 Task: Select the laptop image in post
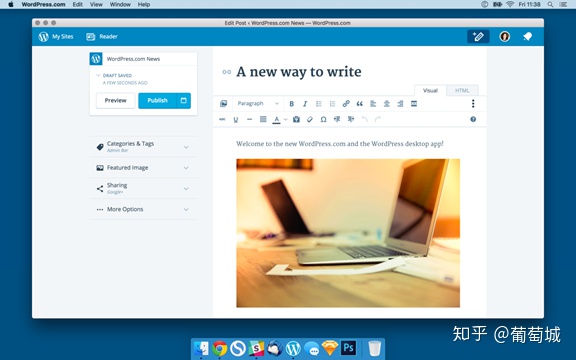pyautogui.click(x=348, y=233)
